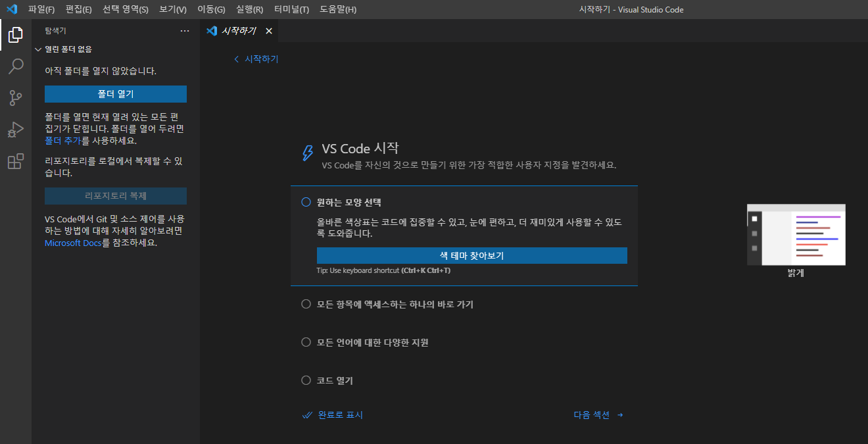Image resolution: width=868 pixels, height=444 pixels.
Task: Open the 편집(E) menu
Action: point(79,9)
